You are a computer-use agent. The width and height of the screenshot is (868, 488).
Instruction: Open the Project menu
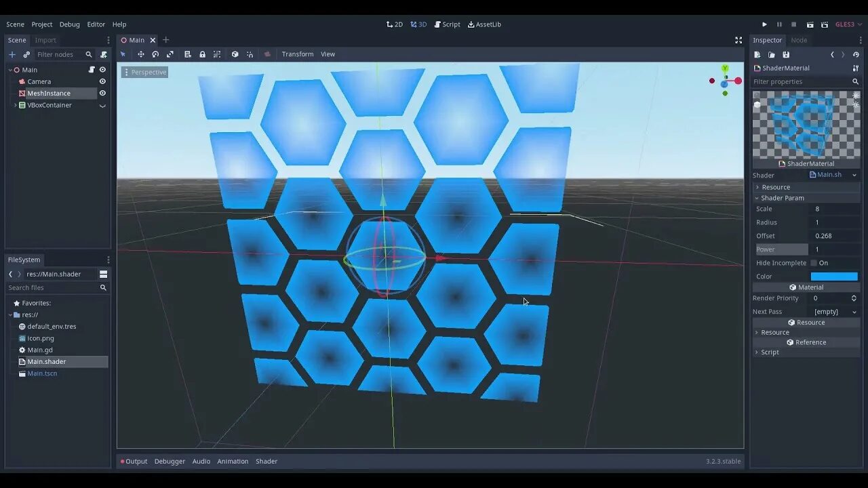tap(42, 24)
